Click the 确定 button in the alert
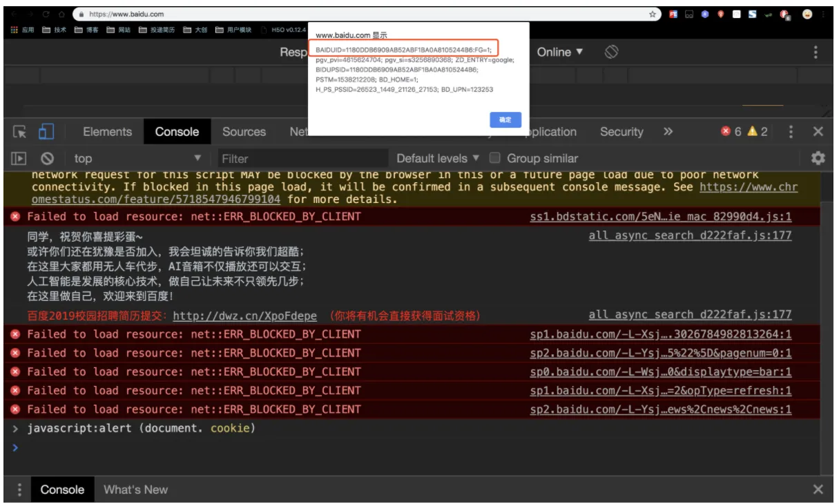Screen dimensions: 839x504 [x=505, y=119]
